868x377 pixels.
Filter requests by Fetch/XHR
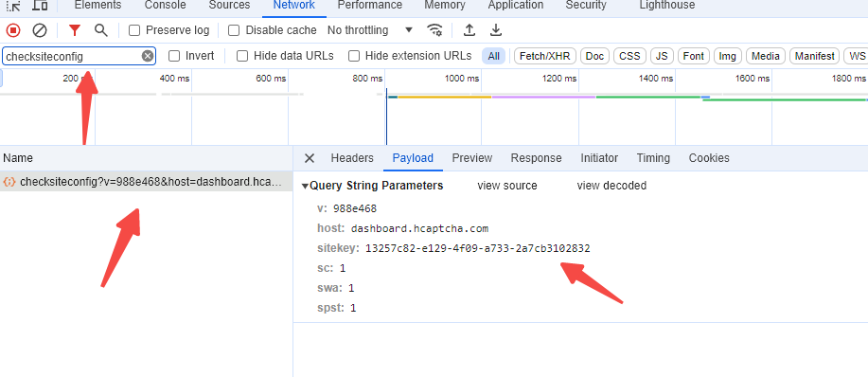click(545, 56)
